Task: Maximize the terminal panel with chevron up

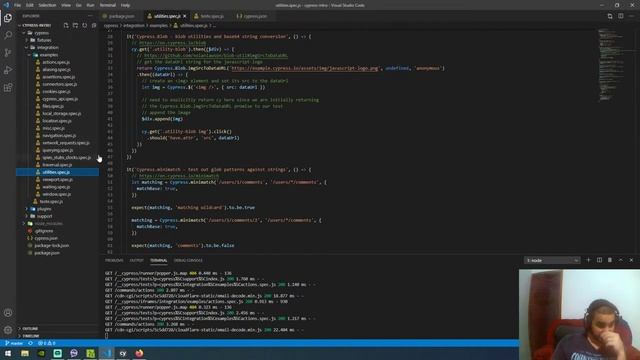Action: pos(620,260)
